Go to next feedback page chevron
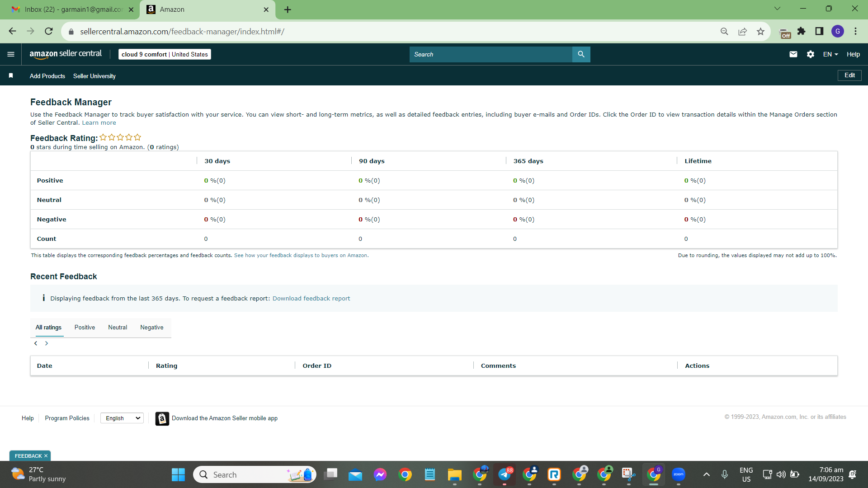The height and width of the screenshot is (488, 868). pyautogui.click(x=47, y=343)
